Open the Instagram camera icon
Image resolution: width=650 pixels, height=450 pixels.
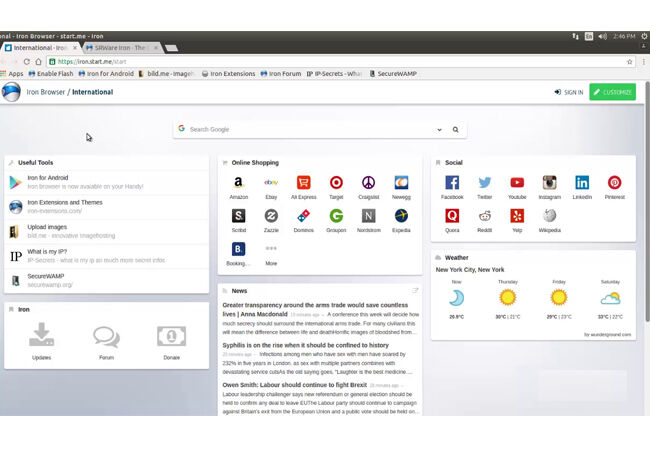tap(550, 183)
